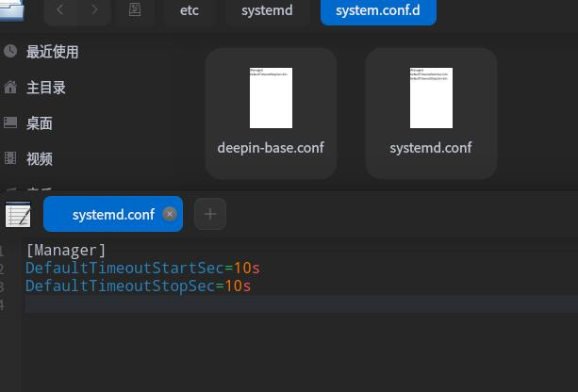Click the empty fourth editor line
578x392 pixels.
click(302, 304)
